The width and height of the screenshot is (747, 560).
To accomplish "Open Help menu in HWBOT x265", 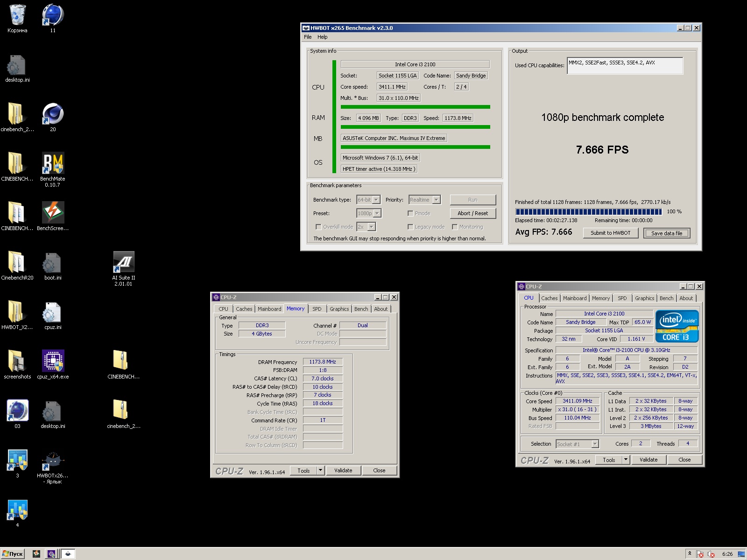I will pos(323,37).
